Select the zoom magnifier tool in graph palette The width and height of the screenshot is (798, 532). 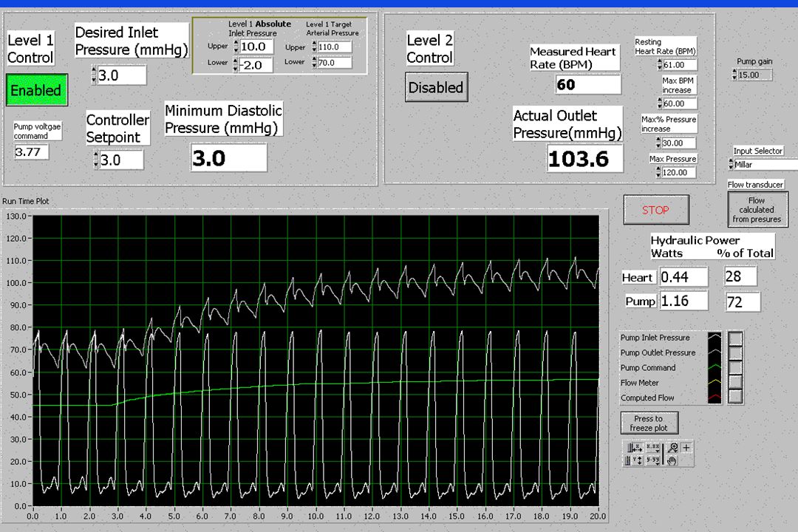672,448
